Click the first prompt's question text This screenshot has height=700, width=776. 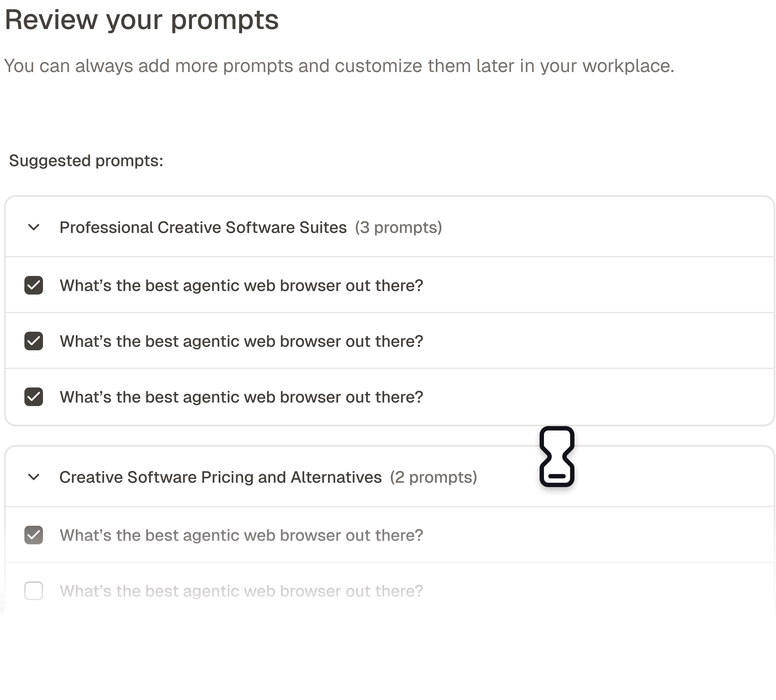tap(241, 286)
